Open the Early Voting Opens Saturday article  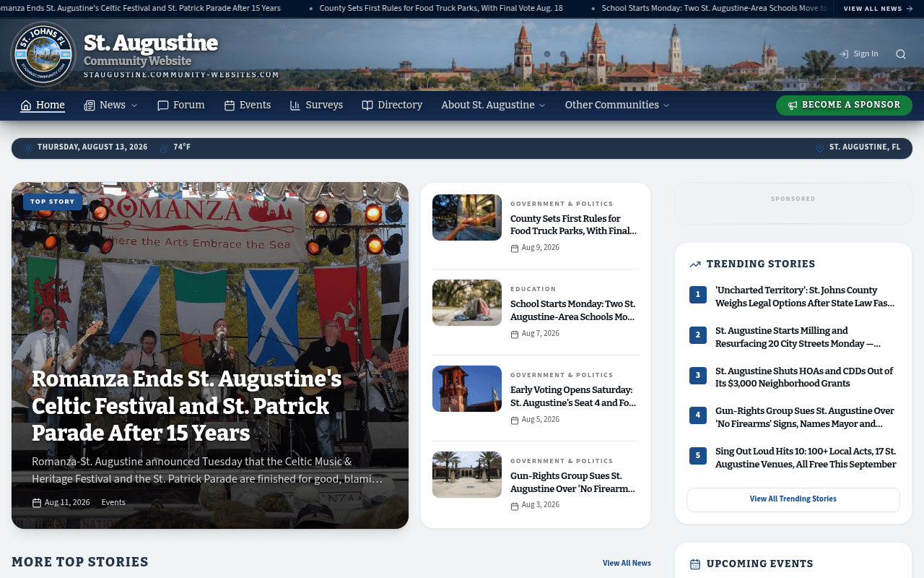tap(574, 397)
